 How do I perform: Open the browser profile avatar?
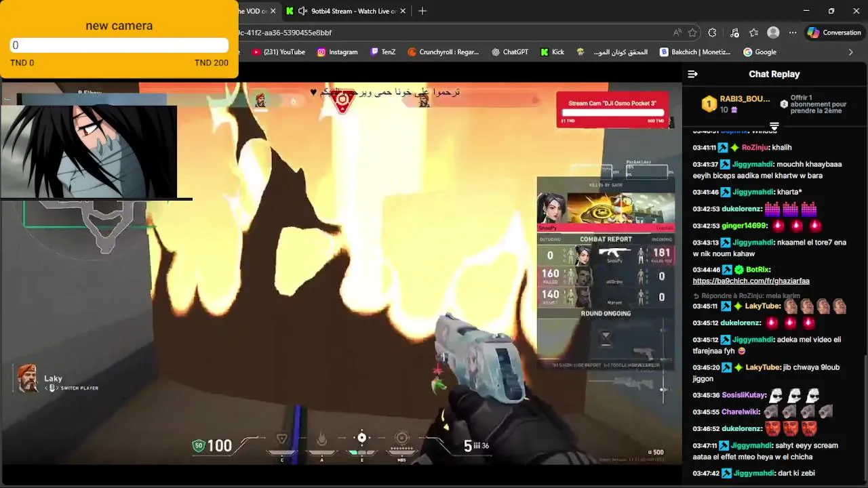773,33
